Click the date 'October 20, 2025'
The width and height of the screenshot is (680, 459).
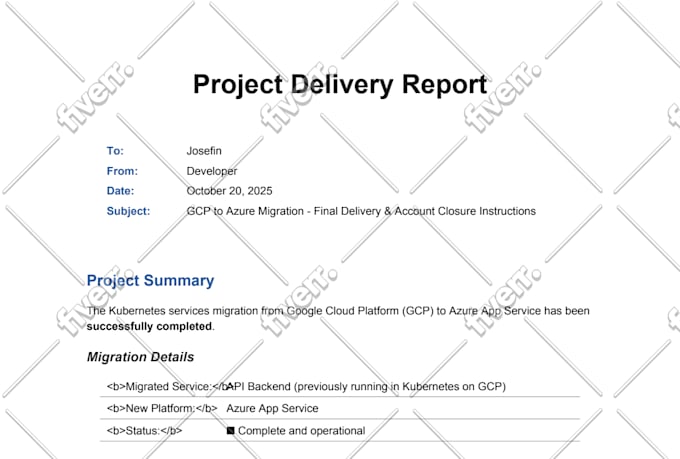(229, 191)
